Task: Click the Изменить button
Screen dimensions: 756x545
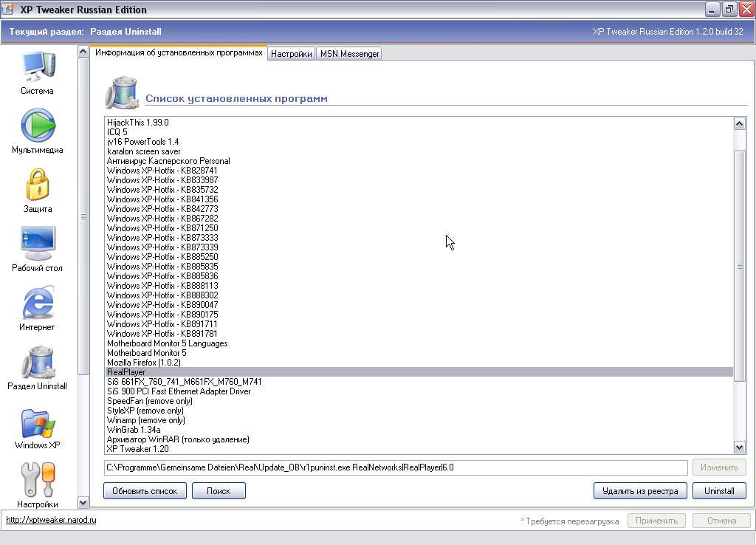Action: (719, 467)
